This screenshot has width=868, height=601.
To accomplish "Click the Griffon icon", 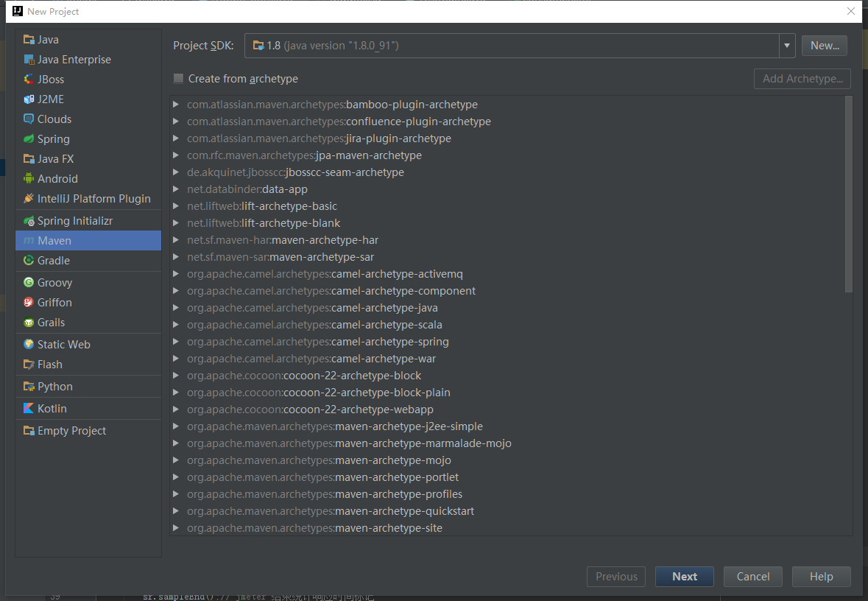I will tap(29, 303).
